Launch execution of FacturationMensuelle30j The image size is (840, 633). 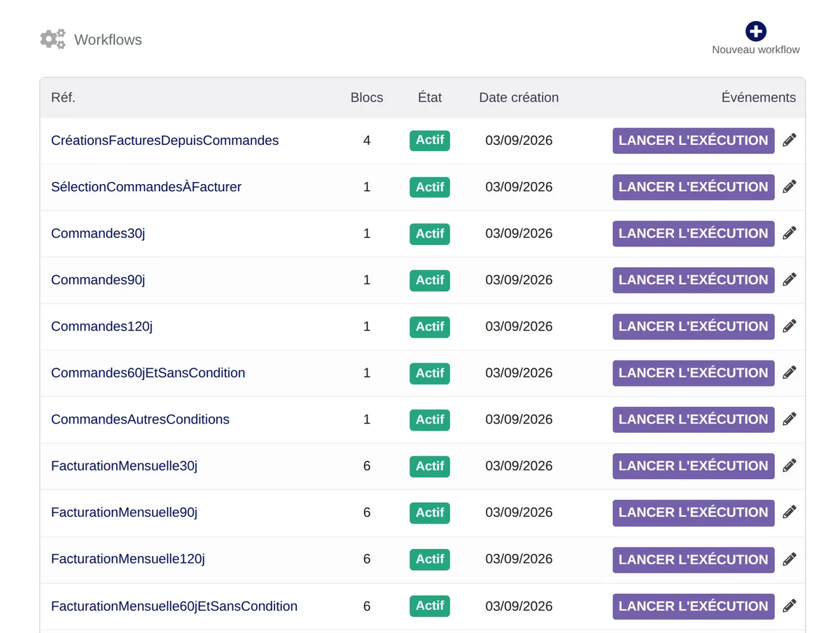[693, 466]
